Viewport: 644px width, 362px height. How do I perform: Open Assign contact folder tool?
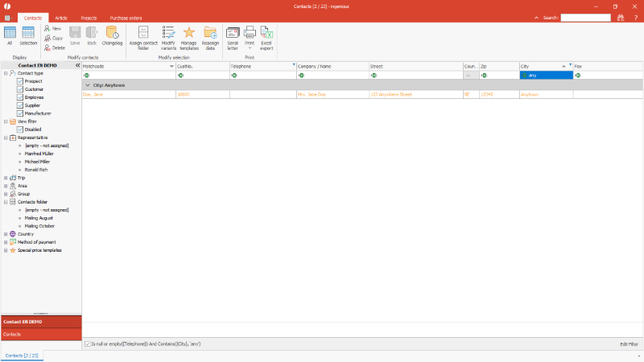click(143, 36)
